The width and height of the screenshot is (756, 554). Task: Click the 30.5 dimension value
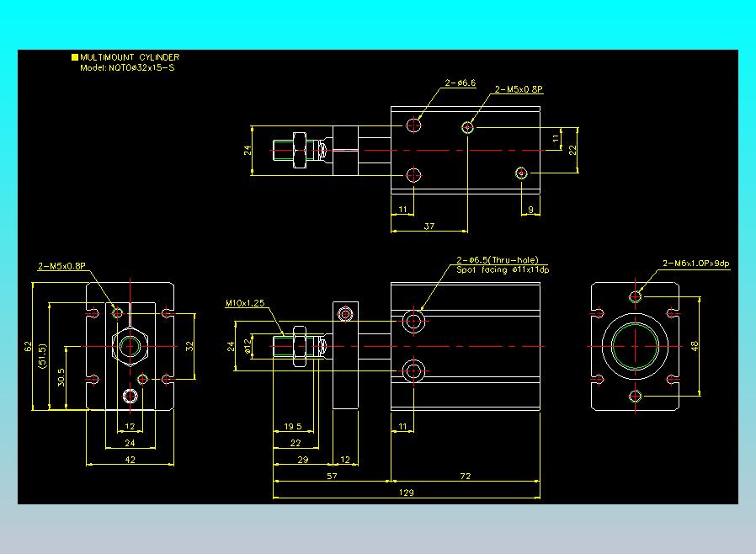pos(61,377)
